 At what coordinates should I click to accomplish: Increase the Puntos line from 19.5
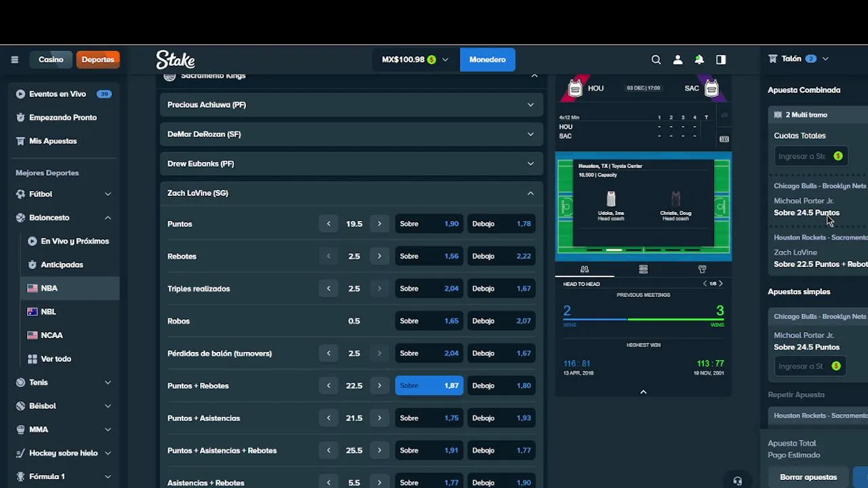tap(379, 224)
